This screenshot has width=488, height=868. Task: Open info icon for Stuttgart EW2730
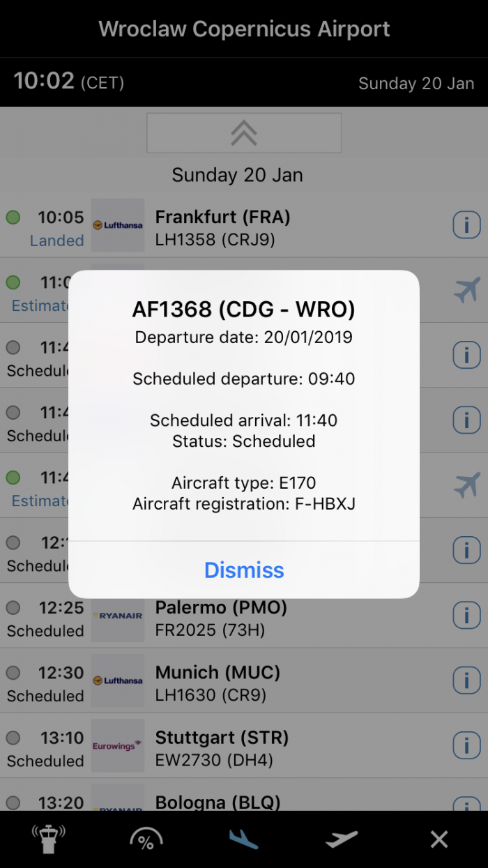click(466, 745)
